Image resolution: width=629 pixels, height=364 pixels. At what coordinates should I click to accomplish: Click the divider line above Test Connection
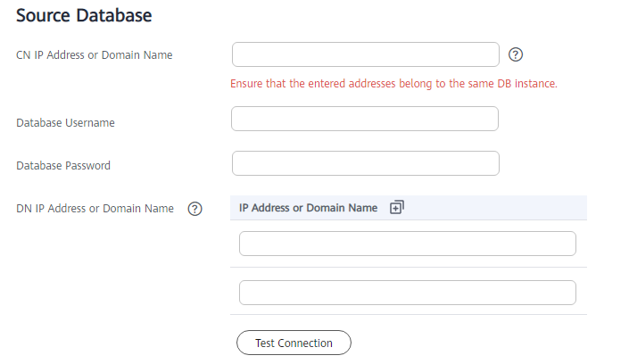[x=408, y=314]
